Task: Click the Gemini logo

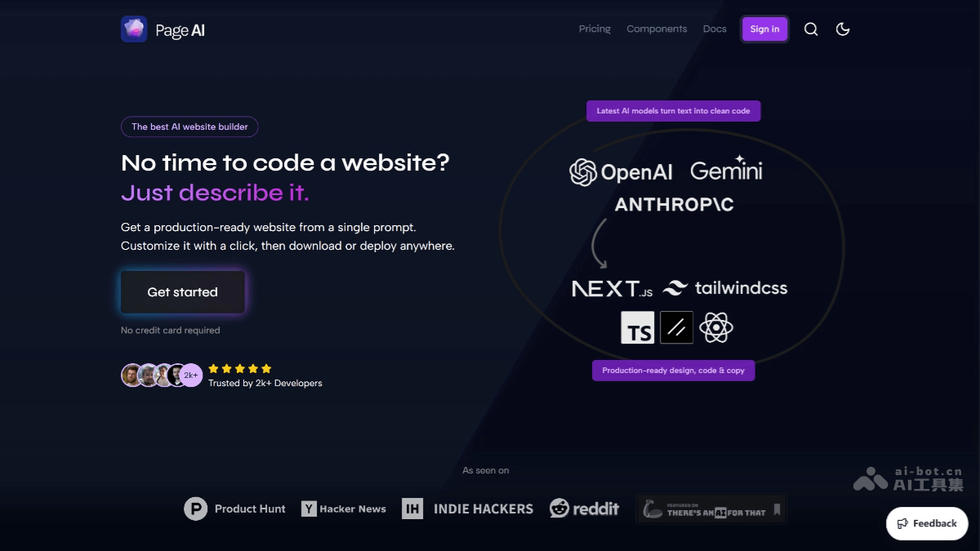Action: tap(726, 171)
